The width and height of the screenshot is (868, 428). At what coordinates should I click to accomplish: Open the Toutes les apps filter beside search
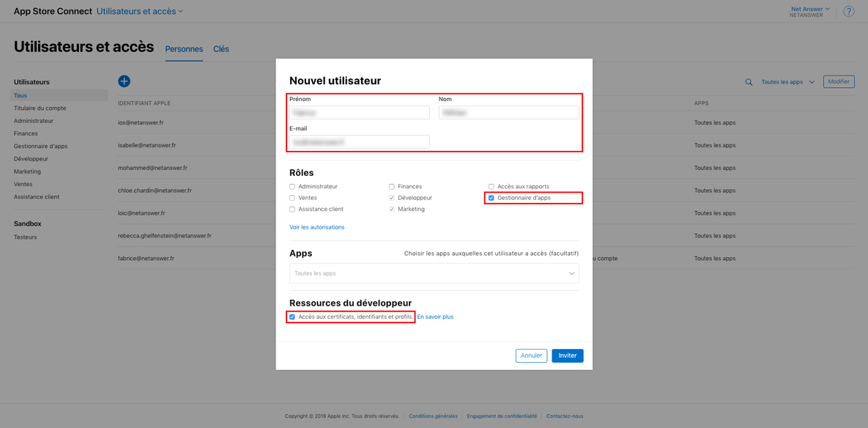[787, 82]
